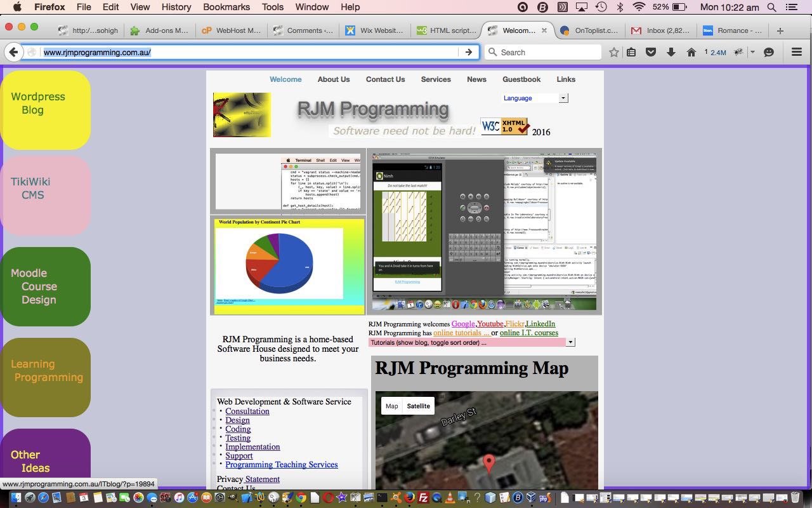The width and height of the screenshot is (812, 508).
Task: Click the Learning Programming olive button
Action: click(46, 377)
